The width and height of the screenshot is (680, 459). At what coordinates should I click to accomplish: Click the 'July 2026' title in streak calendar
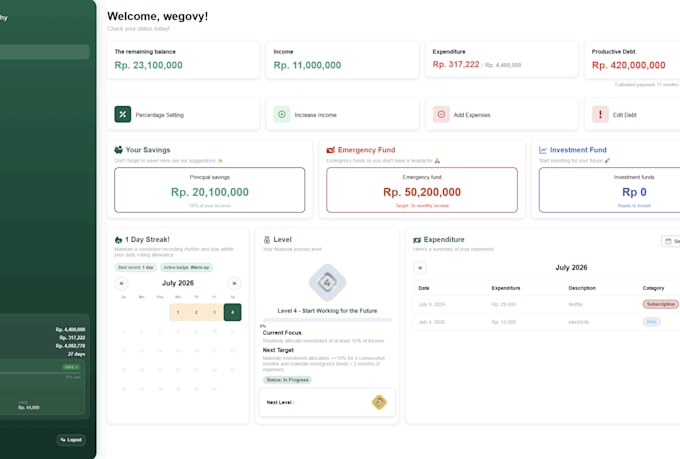point(178,283)
